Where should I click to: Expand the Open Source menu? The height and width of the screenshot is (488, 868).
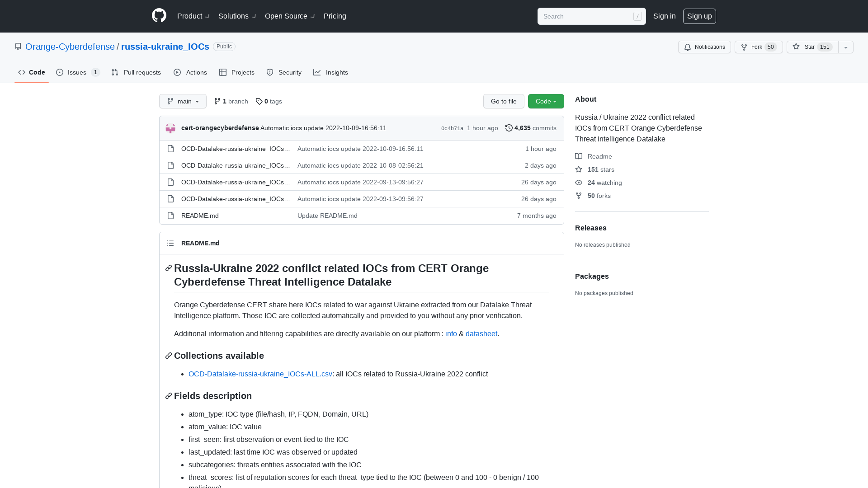290,16
